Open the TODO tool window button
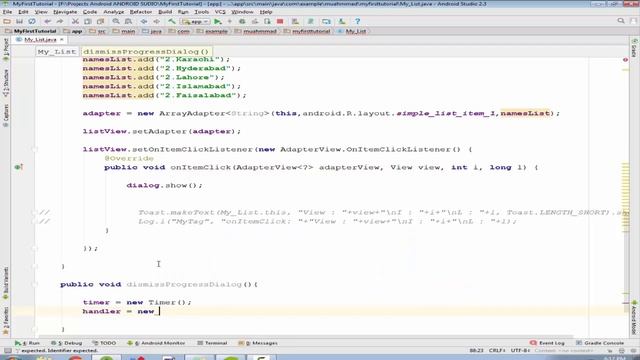640x360 pixels. click(x=104, y=343)
